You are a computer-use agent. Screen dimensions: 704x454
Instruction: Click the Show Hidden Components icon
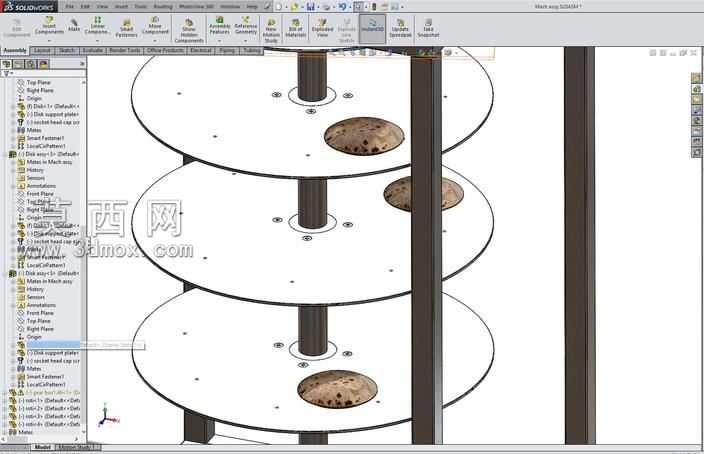(189, 31)
